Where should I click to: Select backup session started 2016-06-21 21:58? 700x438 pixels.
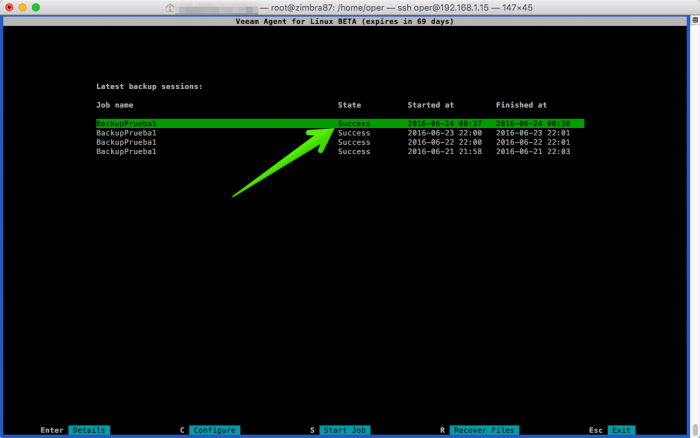[x=340, y=151]
